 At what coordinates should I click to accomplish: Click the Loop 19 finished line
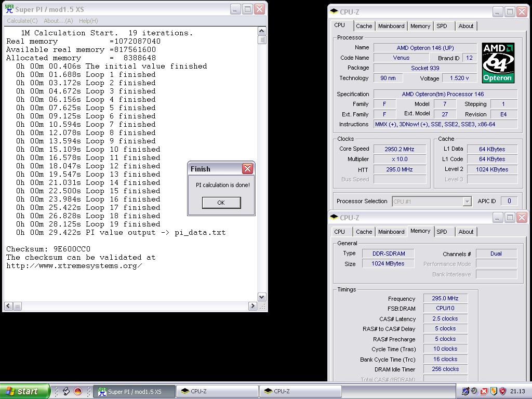88,224
